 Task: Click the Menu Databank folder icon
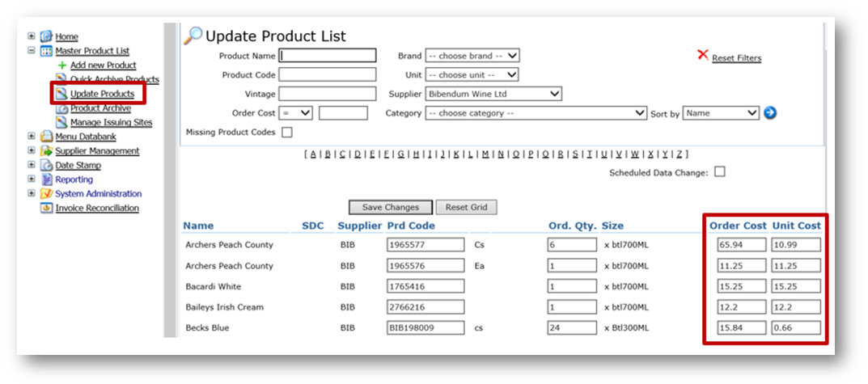[46, 137]
